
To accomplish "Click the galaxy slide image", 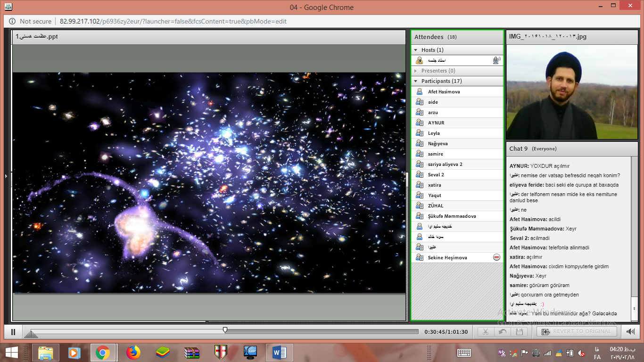I will pos(209,183).
